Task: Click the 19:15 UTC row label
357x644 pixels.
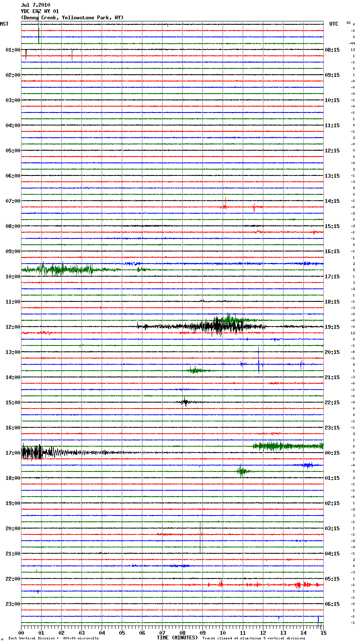Action: 332,327
